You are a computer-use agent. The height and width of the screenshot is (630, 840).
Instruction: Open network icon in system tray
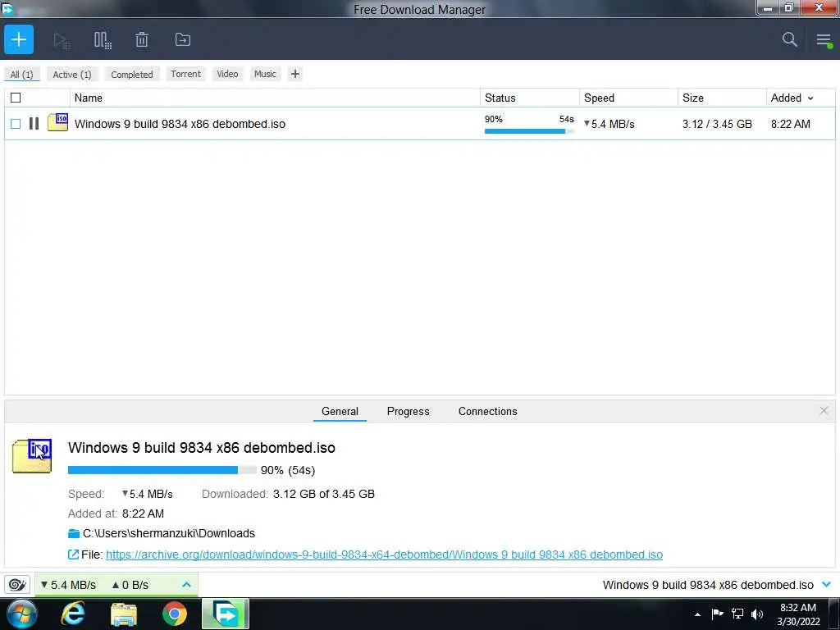tap(737, 614)
